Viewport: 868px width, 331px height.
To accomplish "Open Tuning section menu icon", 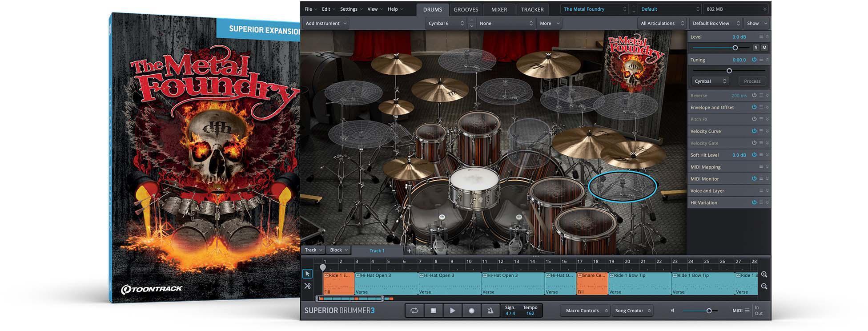I will pyautogui.click(x=761, y=60).
